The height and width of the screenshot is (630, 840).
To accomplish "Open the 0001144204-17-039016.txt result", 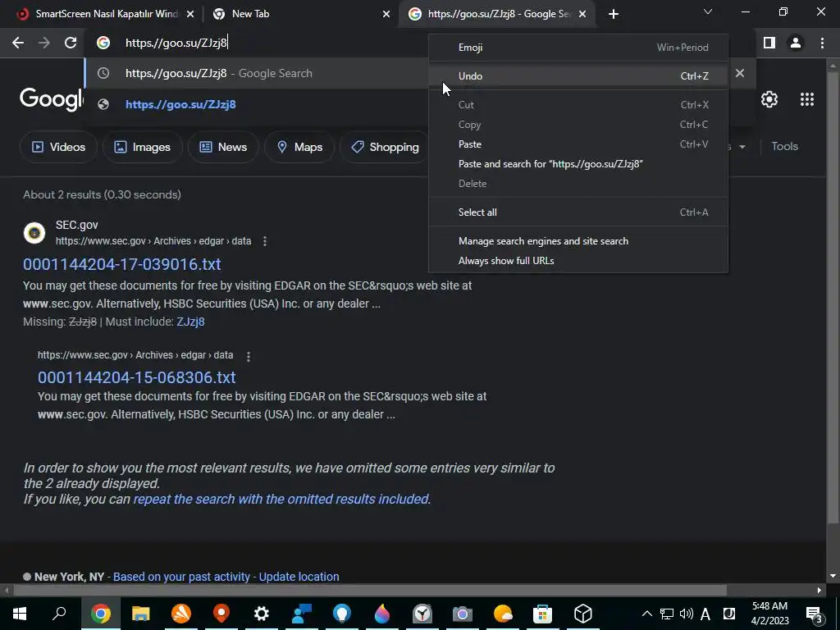I will [x=121, y=264].
